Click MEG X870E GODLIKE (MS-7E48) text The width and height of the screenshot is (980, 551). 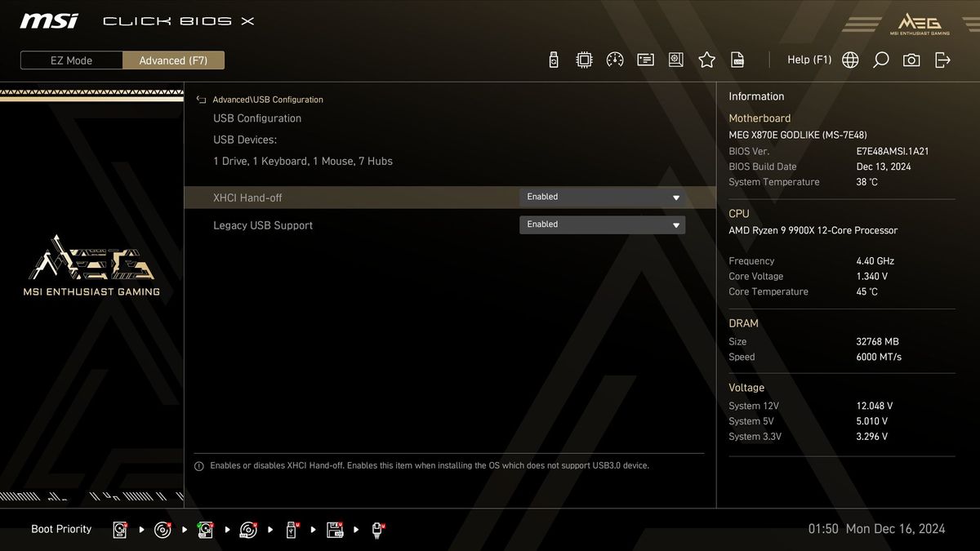coord(798,135)
